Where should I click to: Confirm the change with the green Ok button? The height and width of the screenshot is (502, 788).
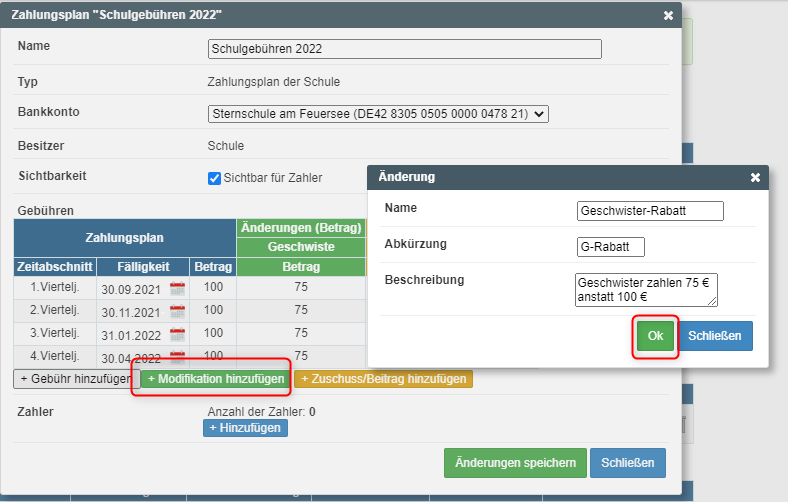[655, 336]
